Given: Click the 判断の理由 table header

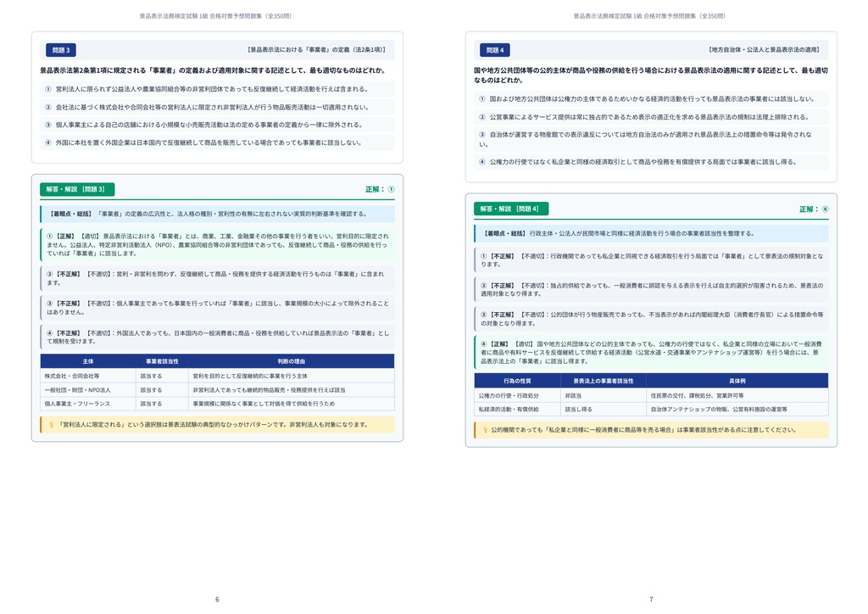Looking at the screenshot, I should pyautogui.click(x=292, y=361).
